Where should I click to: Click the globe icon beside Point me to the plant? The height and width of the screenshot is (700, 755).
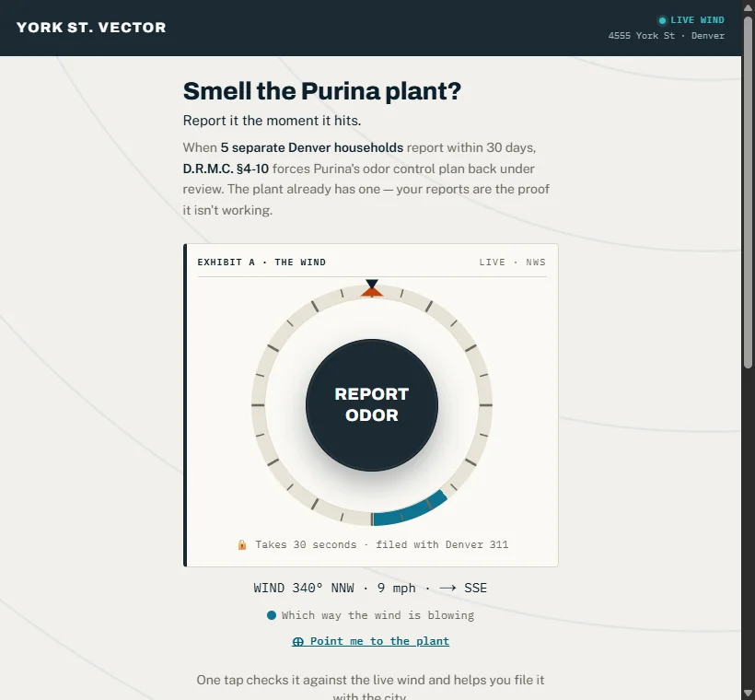coord(298,642)
